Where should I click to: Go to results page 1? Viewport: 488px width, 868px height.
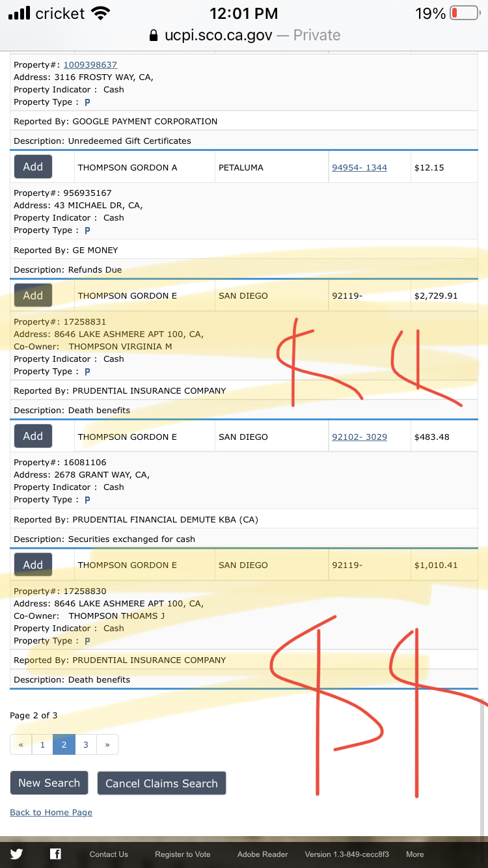coord(42,744)
